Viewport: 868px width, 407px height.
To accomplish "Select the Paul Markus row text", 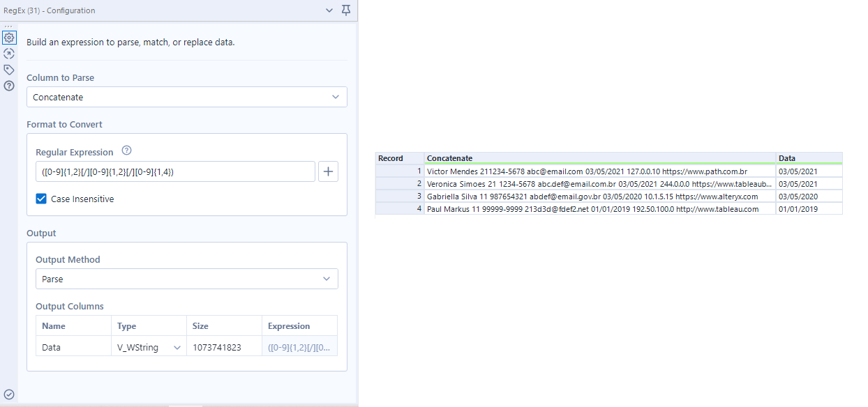I will (592, 209).
